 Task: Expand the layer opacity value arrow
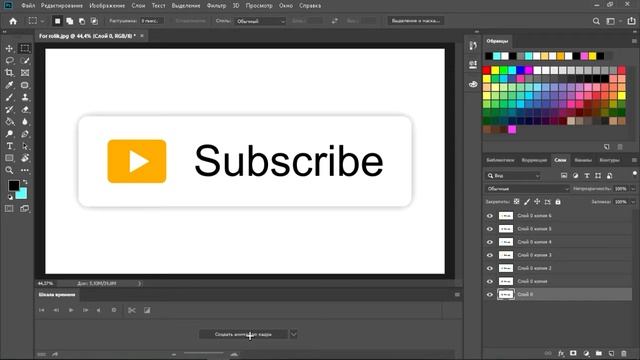click(633, 189)
